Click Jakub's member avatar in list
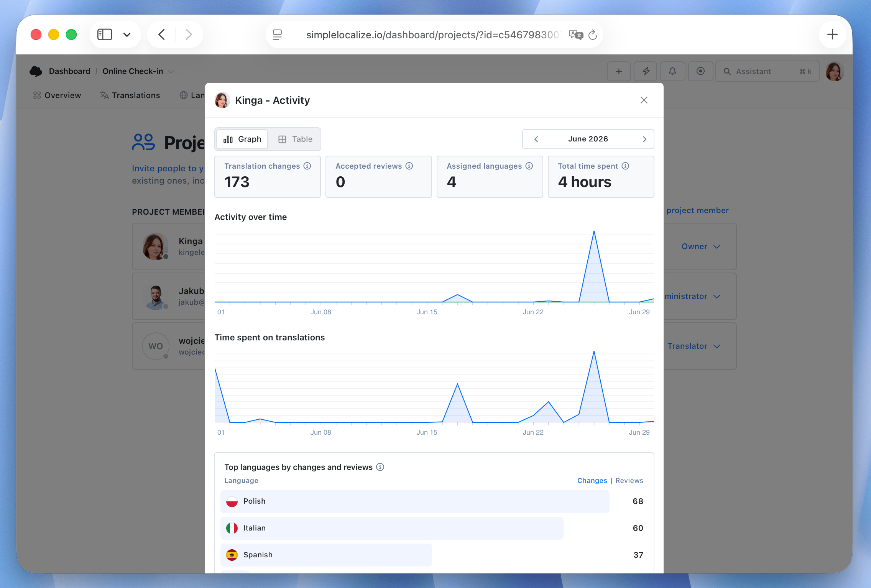871x588 pixels. click(x=156, y=296)
